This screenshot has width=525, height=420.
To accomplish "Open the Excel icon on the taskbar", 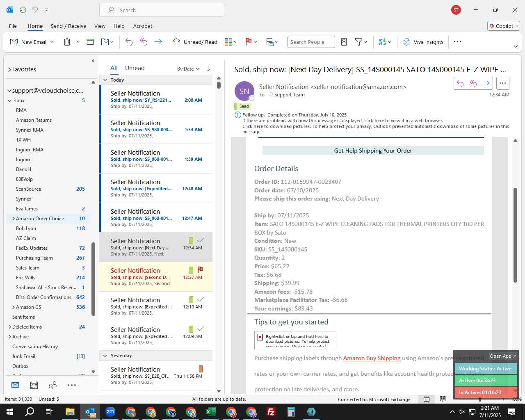I will click(x=211, y=412).
